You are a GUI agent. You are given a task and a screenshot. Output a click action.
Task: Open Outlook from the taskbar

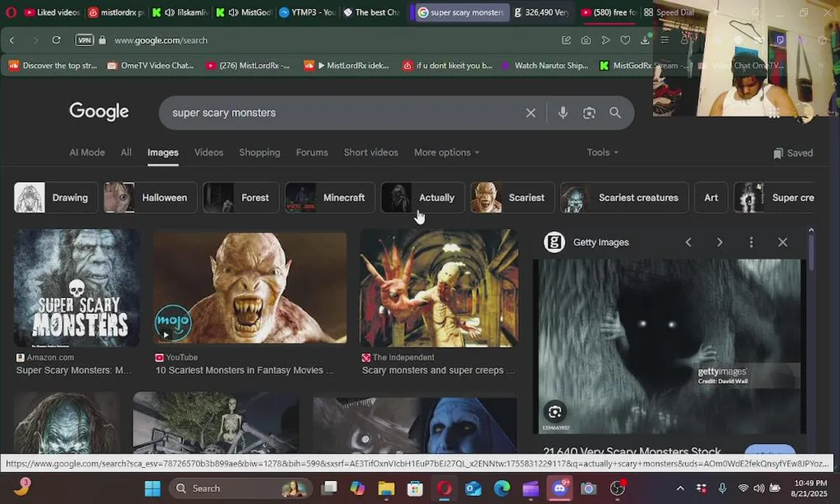coord(473,488)
